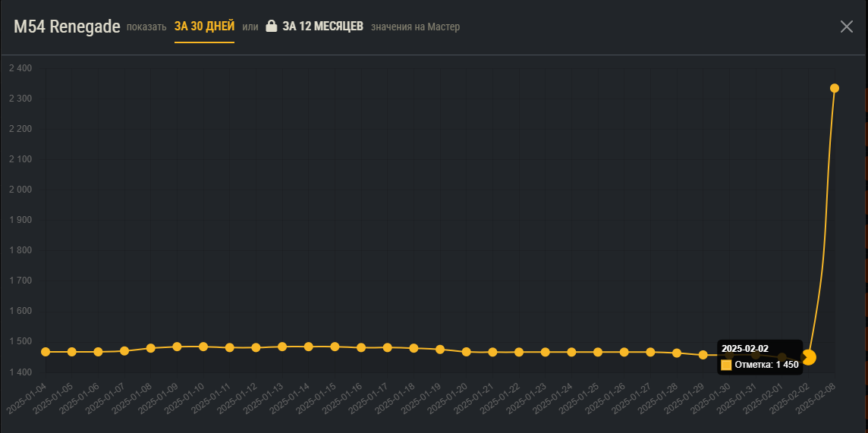The width and height of the screenshot is (868, 433).
Task: Click the 2025-01-22 data point marker
Action: [x=519, y=352]
